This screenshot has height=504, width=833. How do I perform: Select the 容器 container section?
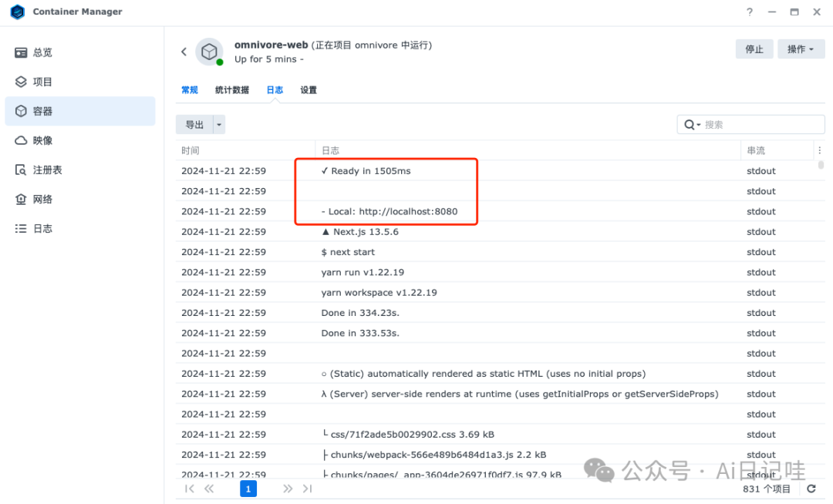coord(79,111)
